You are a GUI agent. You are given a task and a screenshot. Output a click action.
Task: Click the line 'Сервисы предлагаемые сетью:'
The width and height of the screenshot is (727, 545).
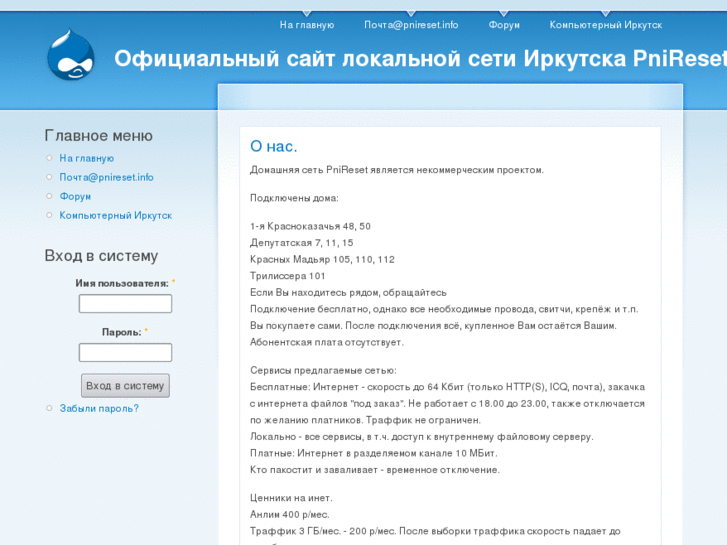(x=323, y=371)
